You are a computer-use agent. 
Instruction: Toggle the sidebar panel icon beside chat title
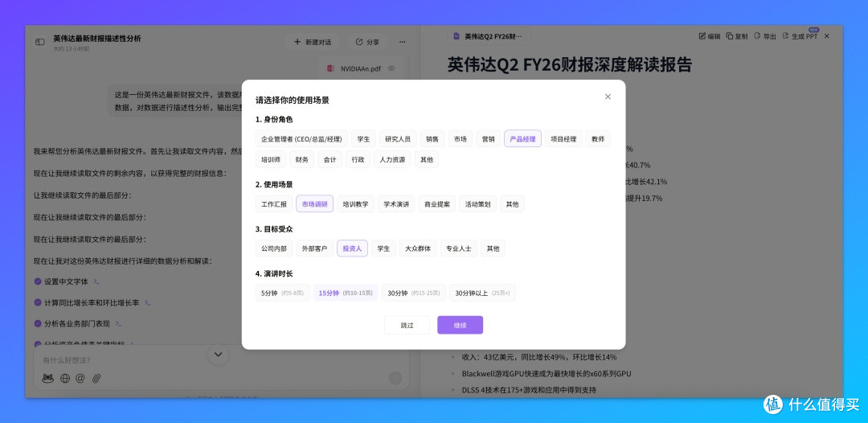click(x=40, y=42)
